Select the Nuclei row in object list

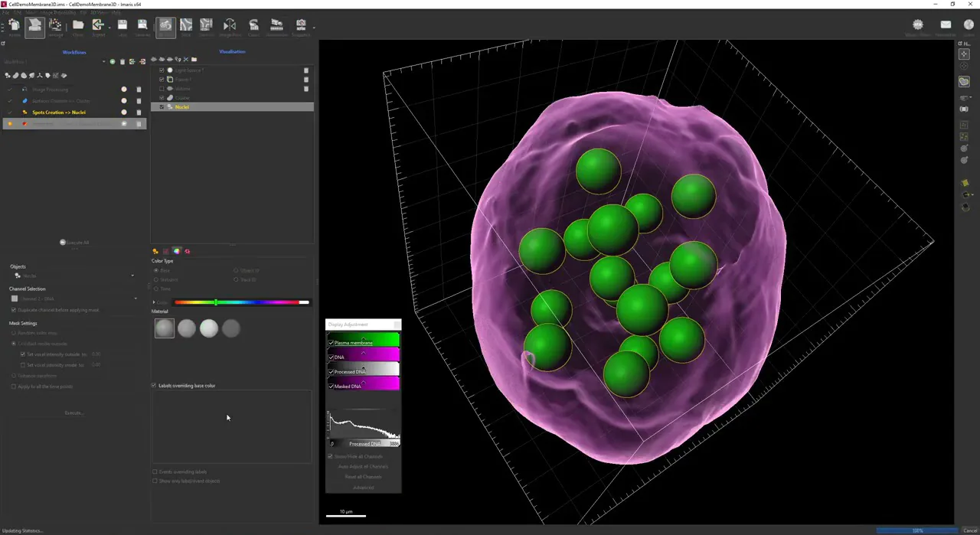coord(233,107)
